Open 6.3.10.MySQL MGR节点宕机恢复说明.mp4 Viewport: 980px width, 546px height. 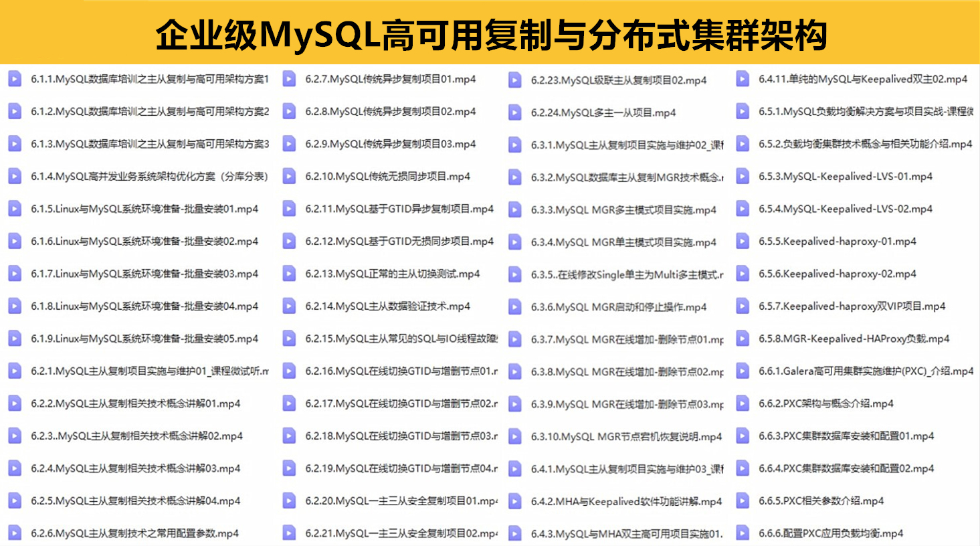click(626, 437)
